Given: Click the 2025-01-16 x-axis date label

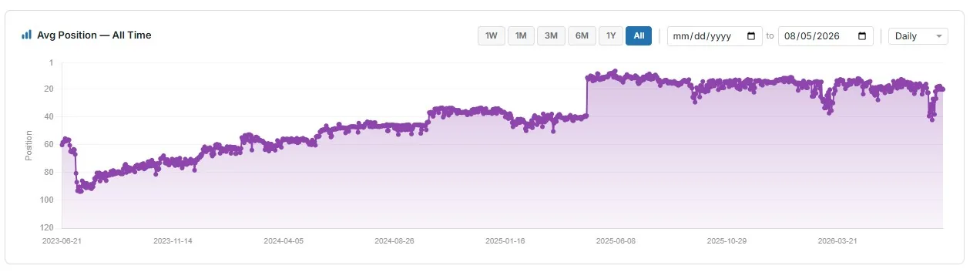Looking at the screenshot, I should coord(505,240).
